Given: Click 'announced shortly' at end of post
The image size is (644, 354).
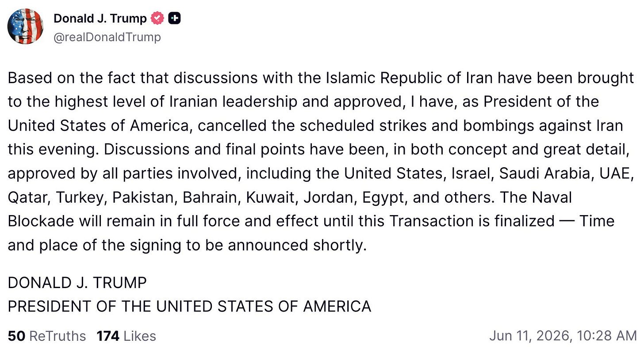Looking at the screenshot, I should click(x=297, y=245).
